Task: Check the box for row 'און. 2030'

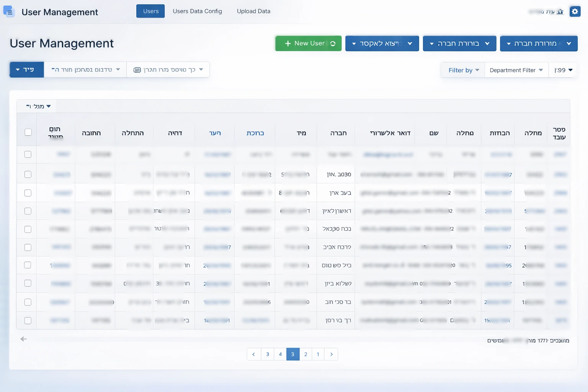Action: (x=28, y=174)
